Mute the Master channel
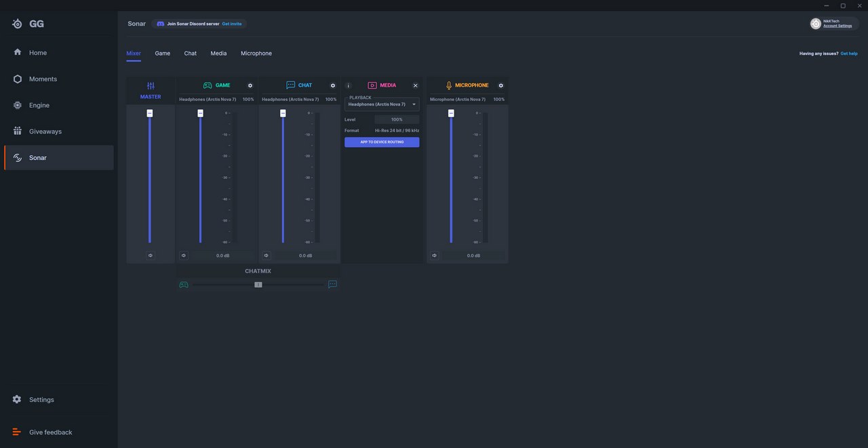The height and width of the screenshot is (448, 868). point(151,256)
